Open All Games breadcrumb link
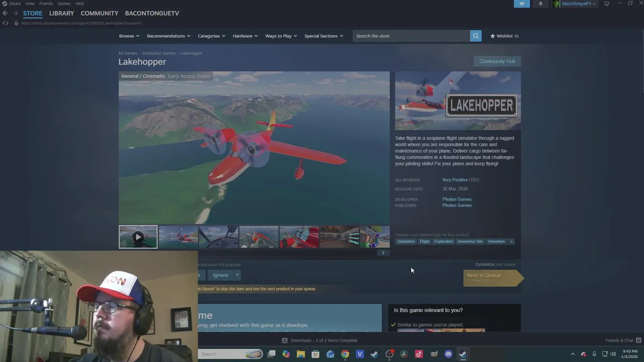This screenshot has width=644, height=362. tap(128, 53)
